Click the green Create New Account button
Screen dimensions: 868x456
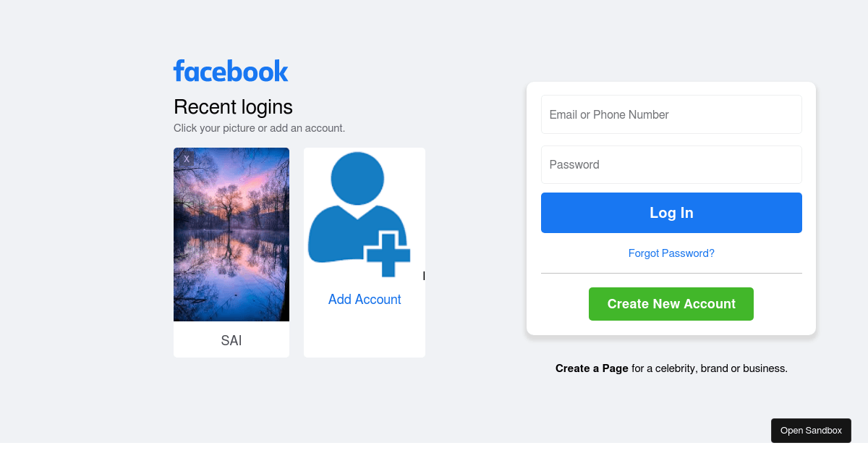pyautogui.click(x=671, y=304)
